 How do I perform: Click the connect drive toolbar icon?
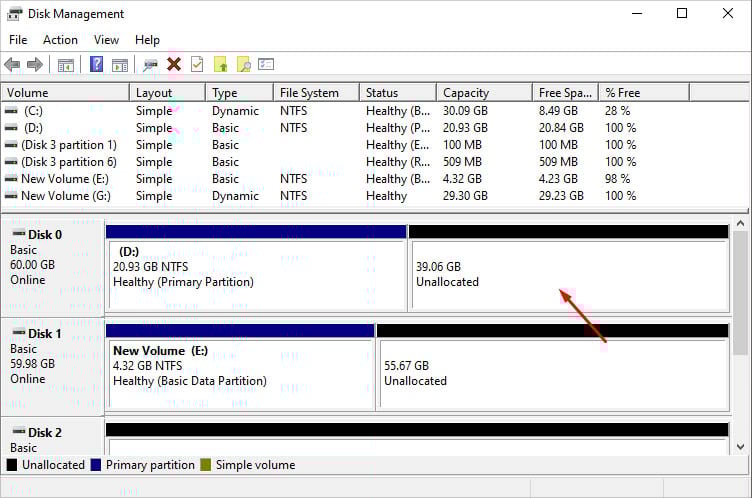click(x=150, y=65)
